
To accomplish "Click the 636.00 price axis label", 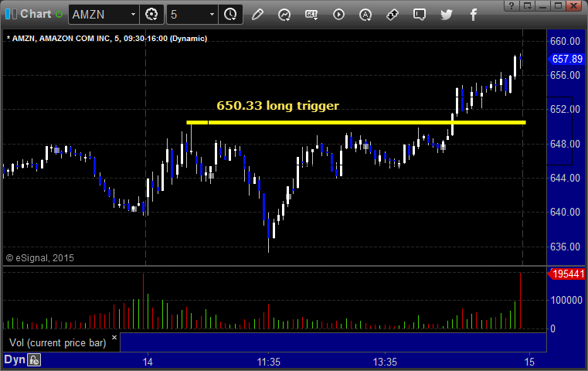I will (x=565, y=247).
